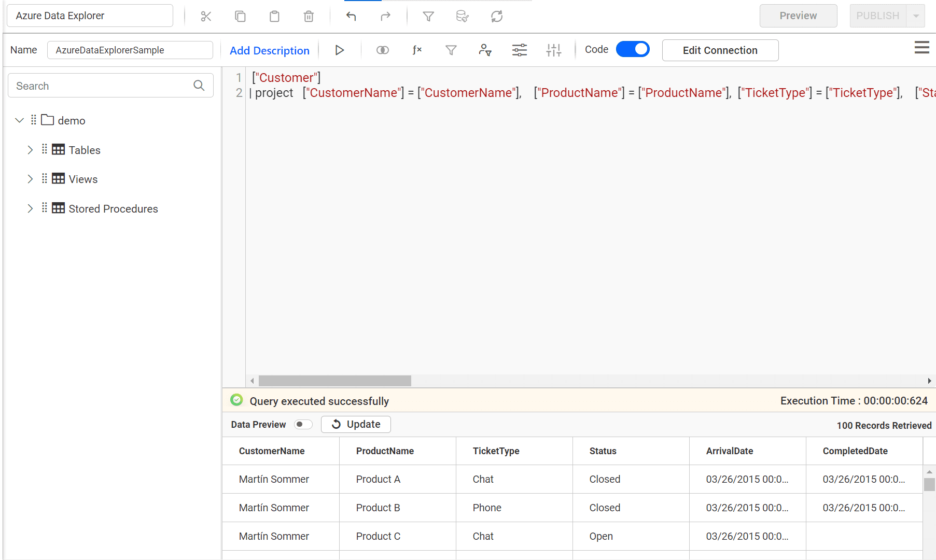Click the join overlapping circles icon

[x=383, y=50]
